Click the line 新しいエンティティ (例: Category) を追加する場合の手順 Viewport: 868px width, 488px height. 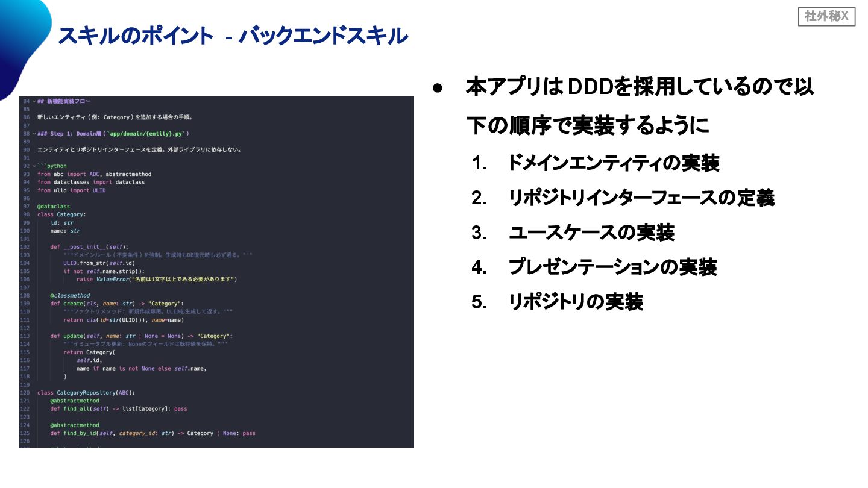(x=115, y=117)
